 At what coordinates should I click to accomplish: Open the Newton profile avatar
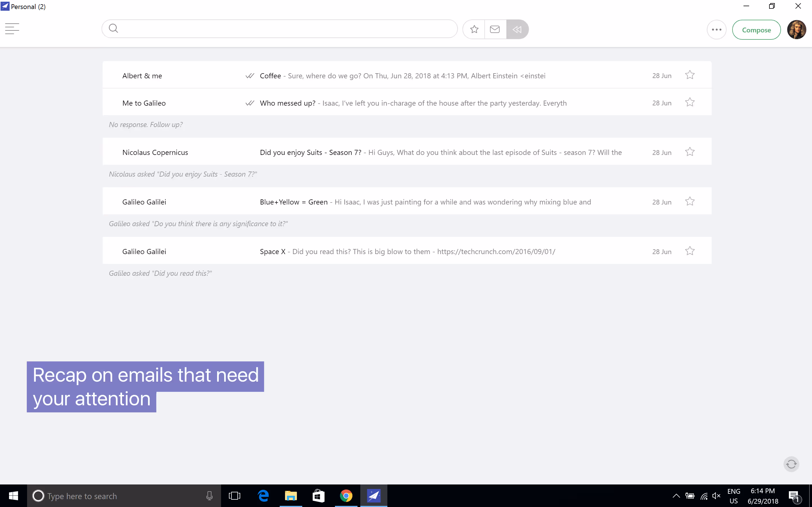pyautogui.click(x=797, y=30)
